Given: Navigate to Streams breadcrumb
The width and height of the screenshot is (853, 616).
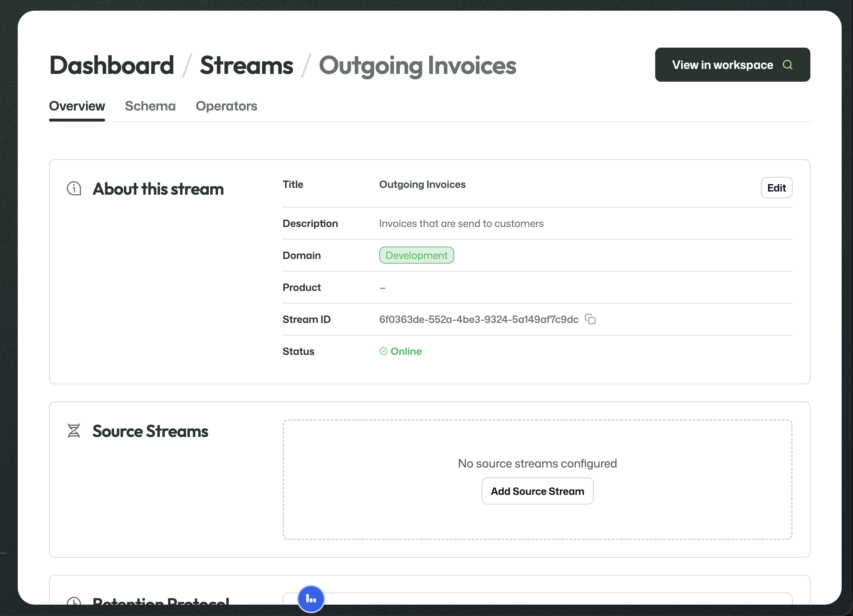Looking at the screenshot, I should 246,65.
